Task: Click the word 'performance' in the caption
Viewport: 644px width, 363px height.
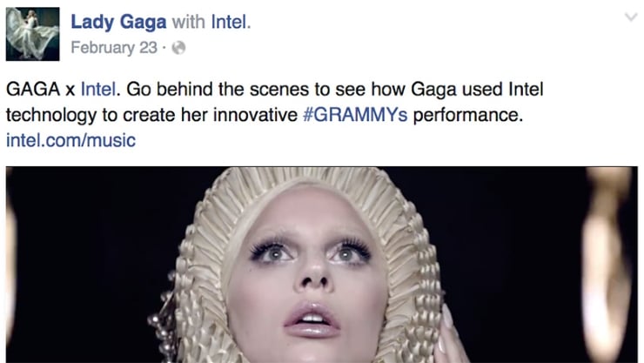Action: [466, 115]
